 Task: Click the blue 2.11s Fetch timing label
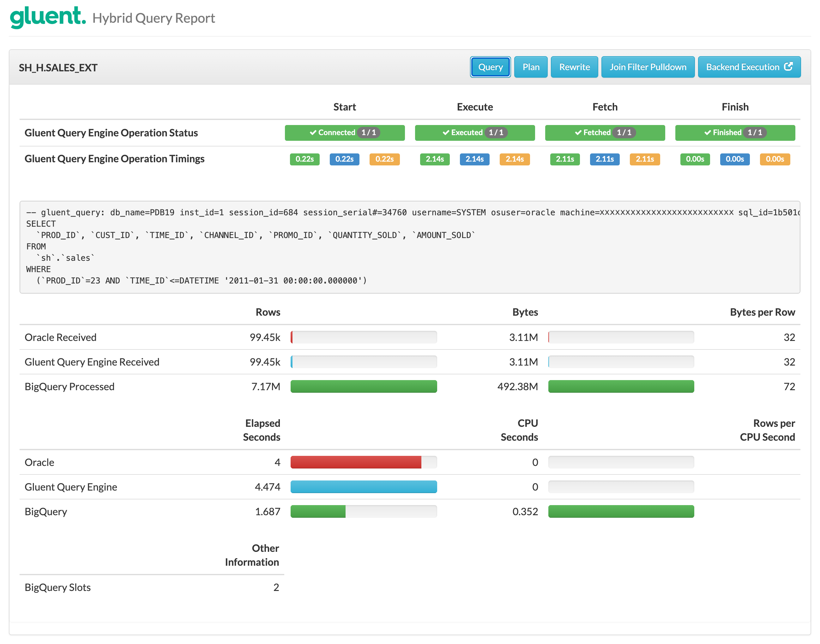605,159
